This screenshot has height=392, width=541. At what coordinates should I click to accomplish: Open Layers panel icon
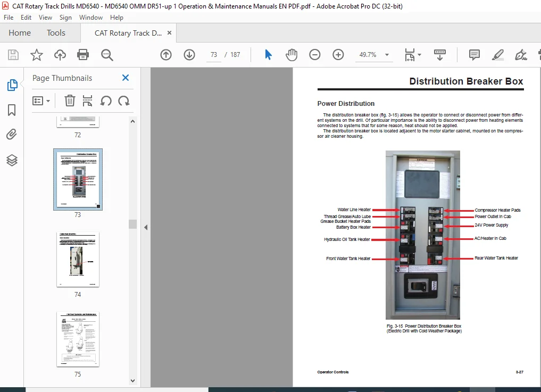12,160
